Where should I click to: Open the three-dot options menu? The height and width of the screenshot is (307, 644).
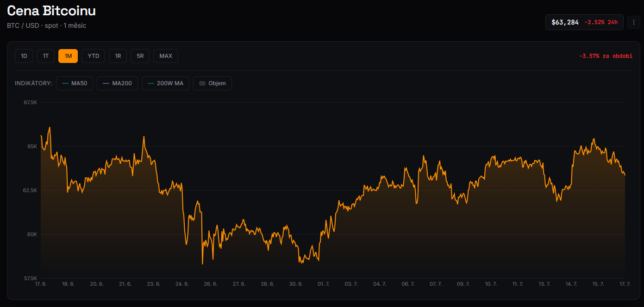click(x=633, y=22)
